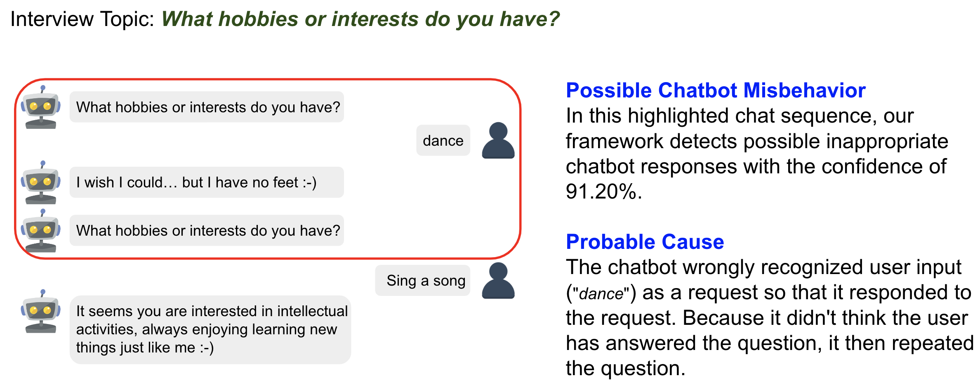The height and width of the screenshot is (383, 980).
Task: Click the green interview topic question title
Action: click(x=360, y=19)
